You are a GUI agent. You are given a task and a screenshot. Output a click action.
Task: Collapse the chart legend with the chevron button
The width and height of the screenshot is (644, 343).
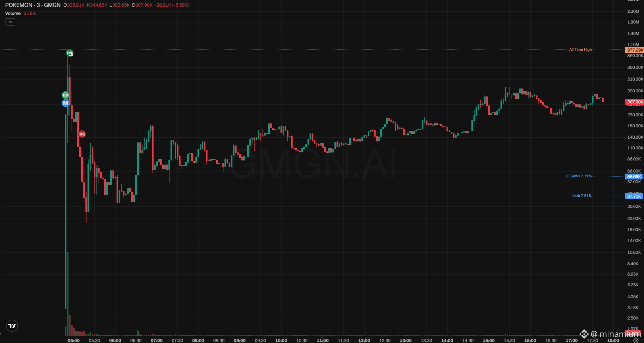pos(10,22)
